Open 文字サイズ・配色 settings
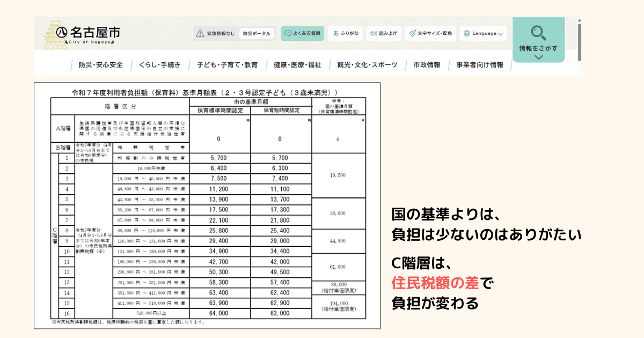 (429, 33)
